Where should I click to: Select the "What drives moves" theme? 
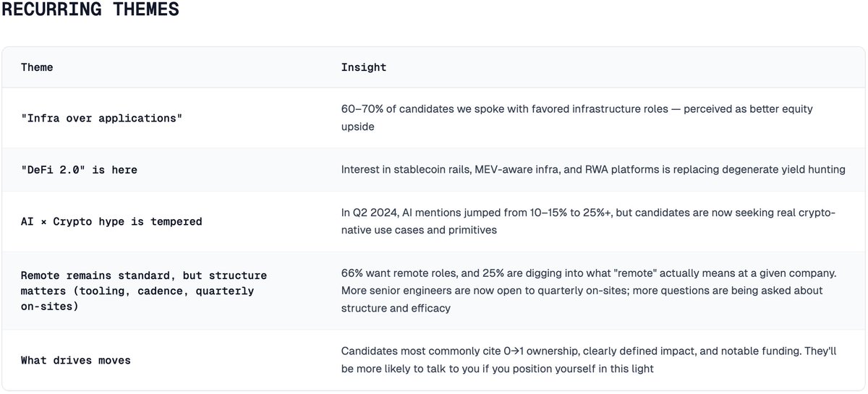[x=75, y=360]
